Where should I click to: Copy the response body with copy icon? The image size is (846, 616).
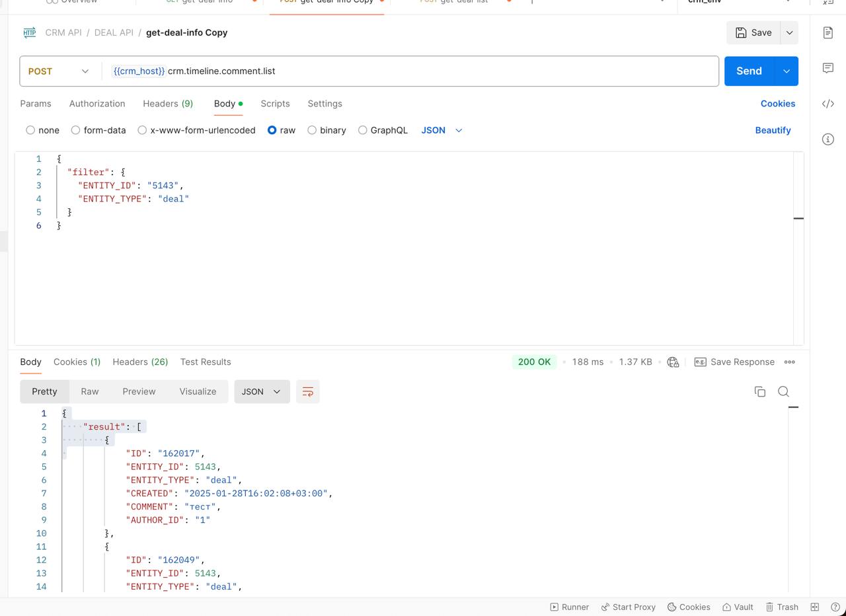click(x=759, y=392)
